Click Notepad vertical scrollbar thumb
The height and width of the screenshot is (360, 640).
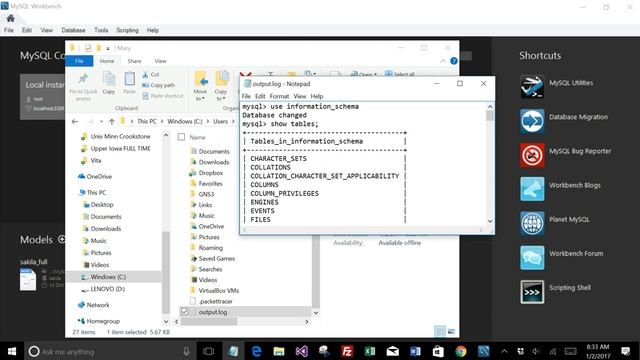[x=490, y=116]
